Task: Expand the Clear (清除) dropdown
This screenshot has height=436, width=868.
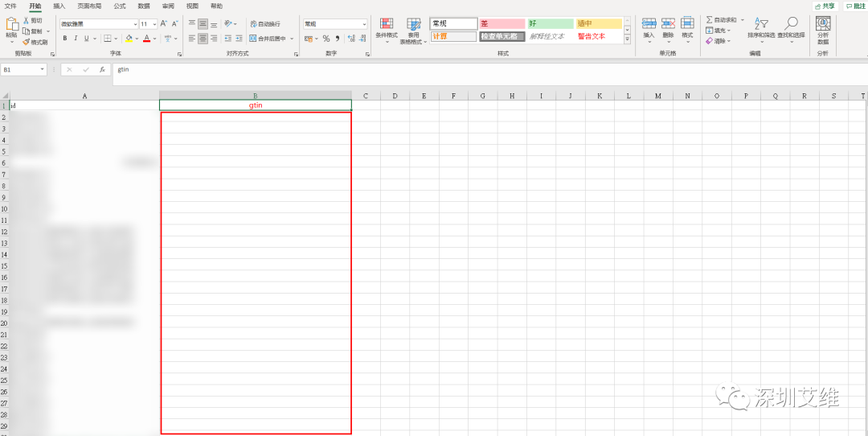Action: 728,41
